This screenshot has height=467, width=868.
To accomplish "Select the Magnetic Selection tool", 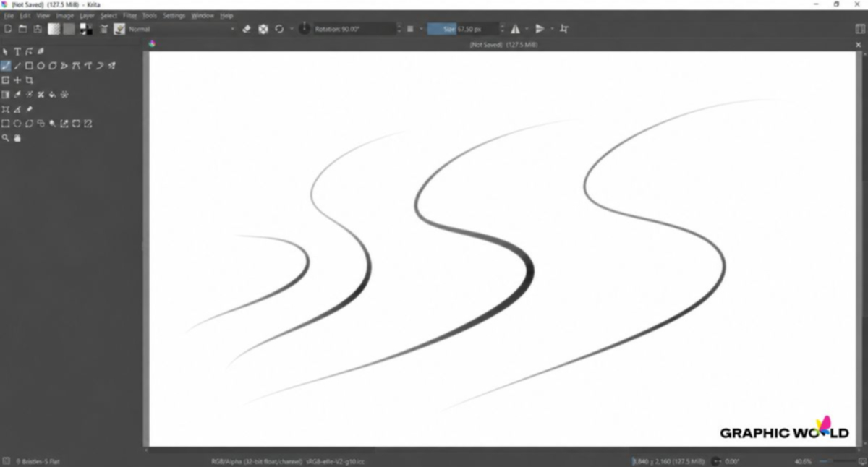I will click(x=88, y=124).
